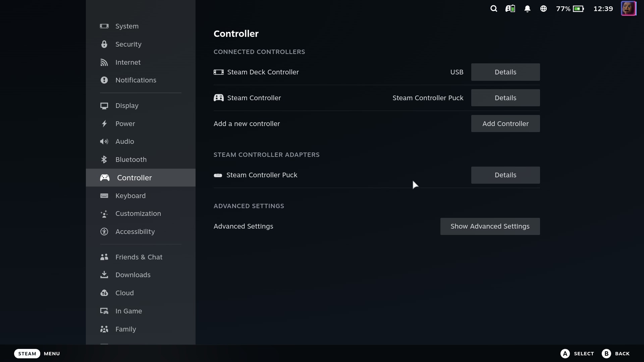Open the globe network status icon
This screenshot has height=362, width=644.
pos(543,9)
